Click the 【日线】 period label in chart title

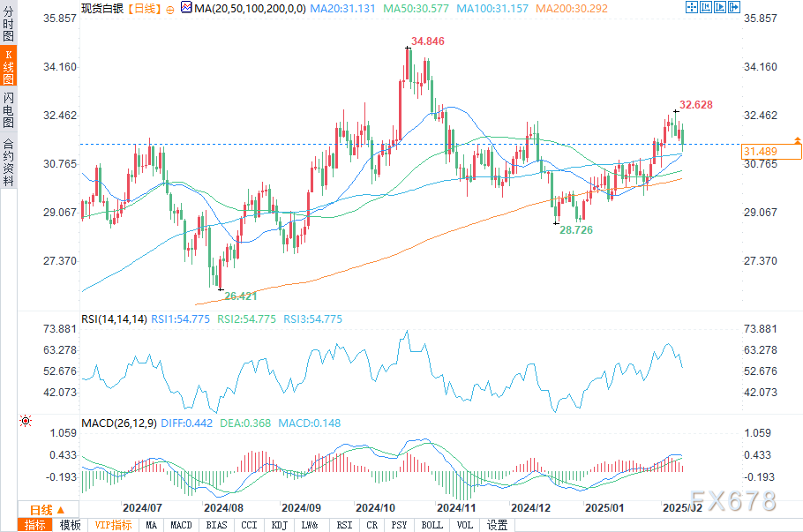pos(144,8)
